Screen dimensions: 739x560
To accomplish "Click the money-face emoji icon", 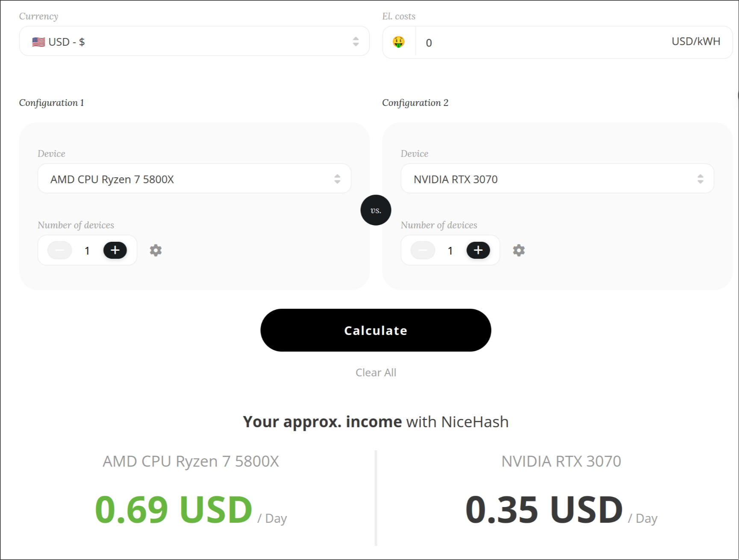I will pos(399,42).
